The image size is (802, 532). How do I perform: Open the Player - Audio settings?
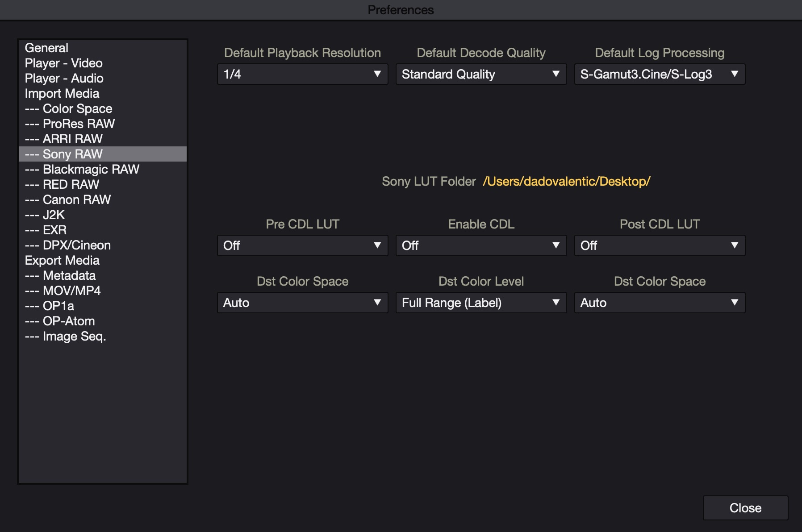[64, 78]
